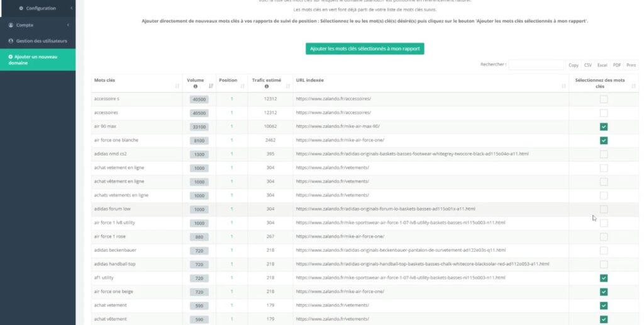Screen dimensions: 644x325
Task: Sort the URL indexée column via arrows
Action: [x=563, y=86]
